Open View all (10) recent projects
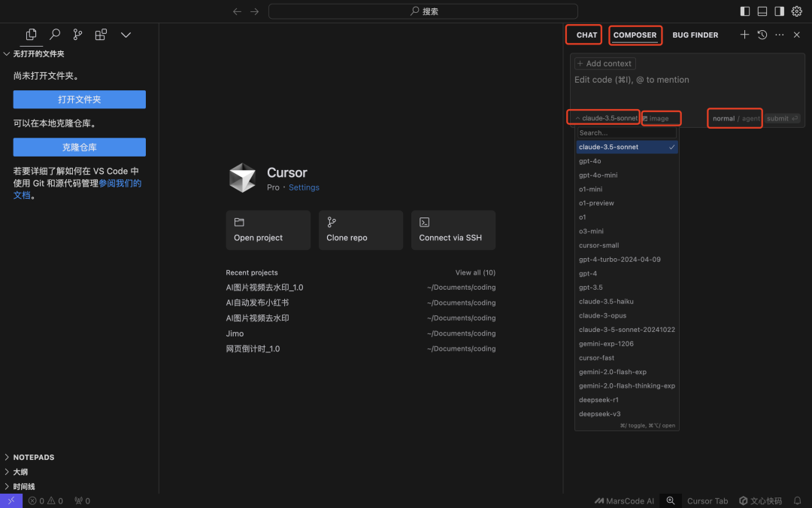 475,272
